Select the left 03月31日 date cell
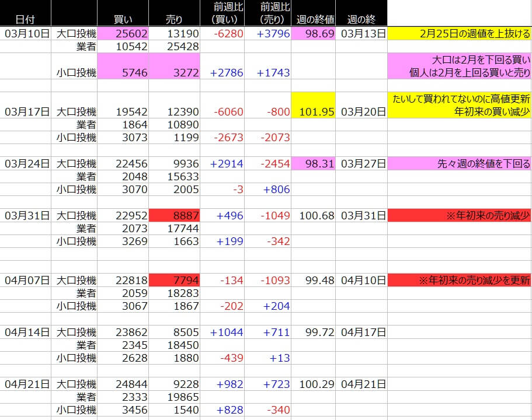Viewport: 532px width, 420px height. (x=26, y=215)
